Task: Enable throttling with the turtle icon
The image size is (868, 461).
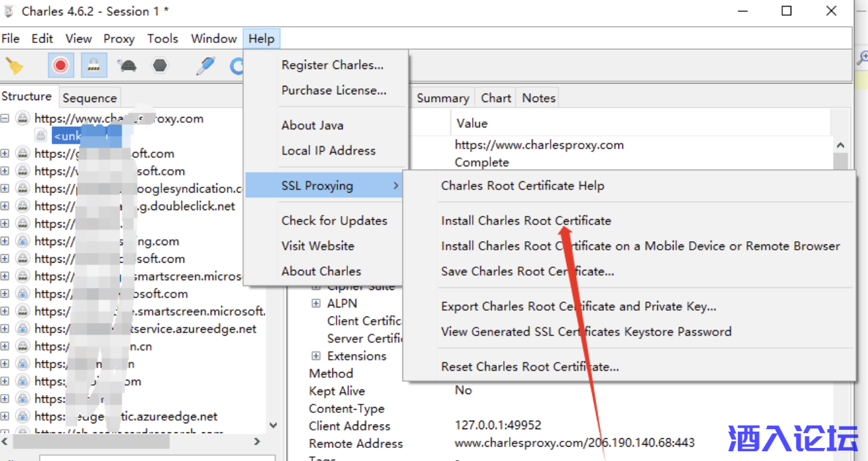Action: [x=127, y=66]
